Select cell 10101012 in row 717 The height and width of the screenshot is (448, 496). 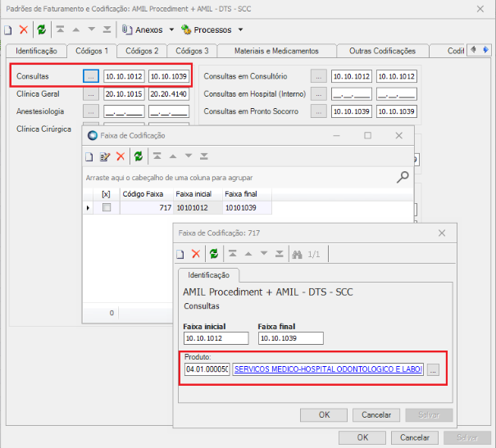pyautogui.click(x=198, y=207)
